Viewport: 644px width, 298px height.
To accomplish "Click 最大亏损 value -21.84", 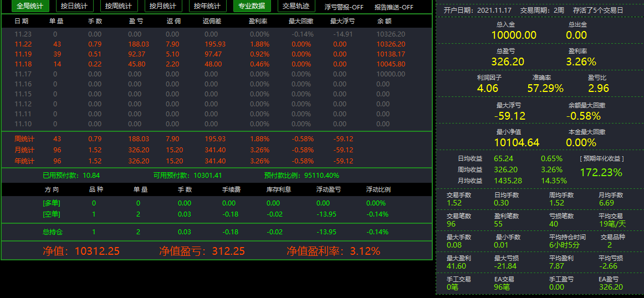I will pos(505,266).
